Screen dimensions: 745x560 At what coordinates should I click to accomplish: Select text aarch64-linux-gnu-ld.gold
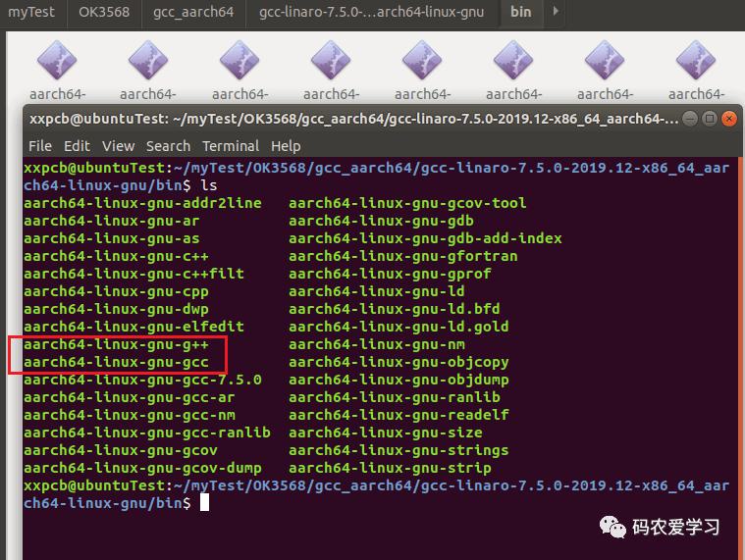pos(399,327)
